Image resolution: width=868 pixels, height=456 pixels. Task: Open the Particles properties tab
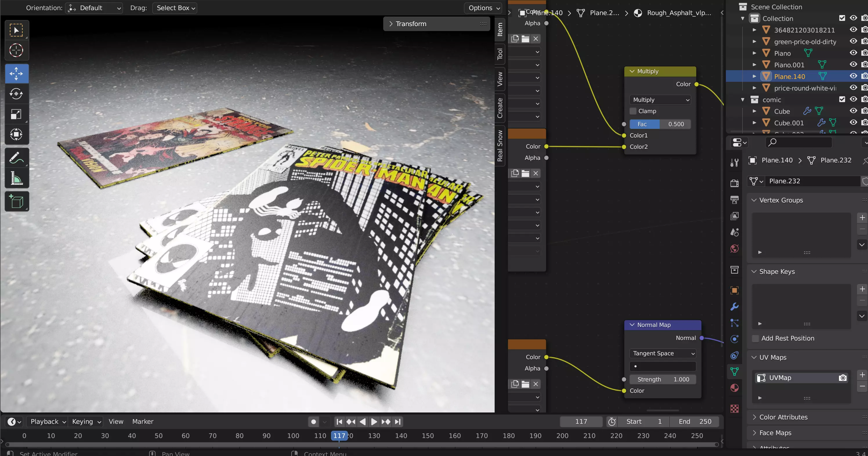[x=735, y=323]
